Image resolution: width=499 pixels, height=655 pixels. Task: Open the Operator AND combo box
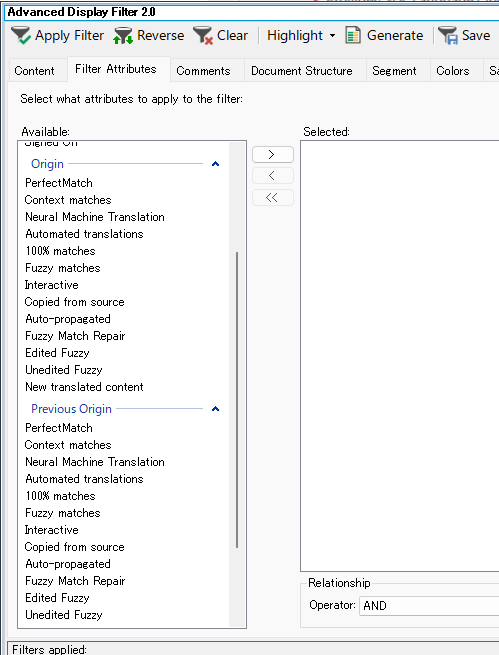click(429, 605)
